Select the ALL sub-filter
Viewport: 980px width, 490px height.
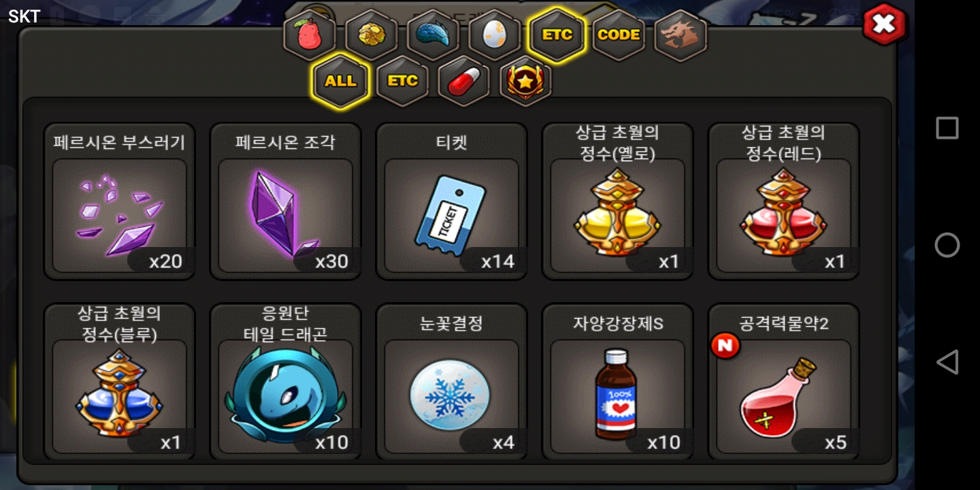[x=340, y=81]
